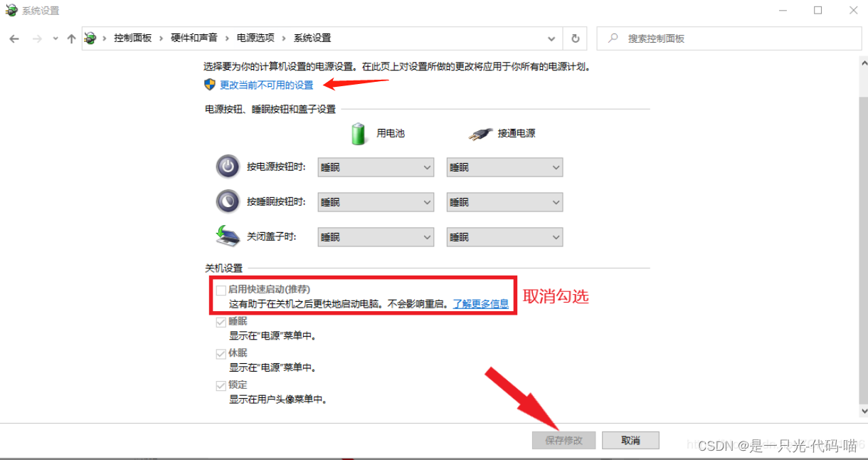Click the 取消 button

(x=630, y=440)
